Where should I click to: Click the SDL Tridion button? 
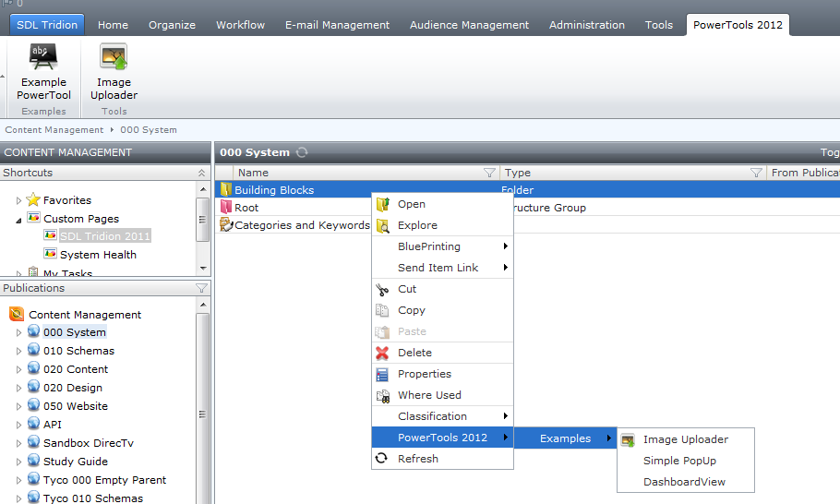47,25
